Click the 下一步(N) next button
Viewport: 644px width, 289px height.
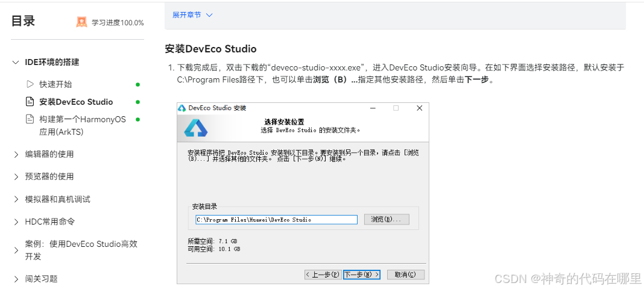click(x=361, y=275)
